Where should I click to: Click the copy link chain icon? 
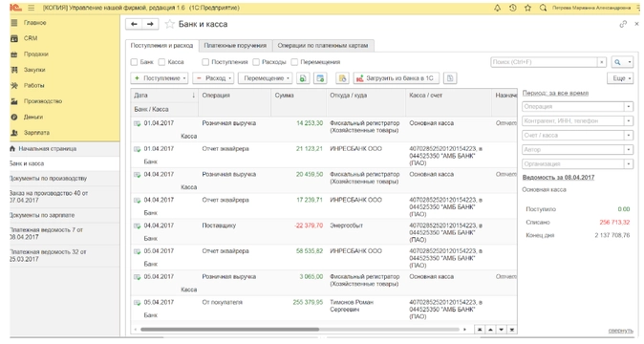[x=623, y=24]
